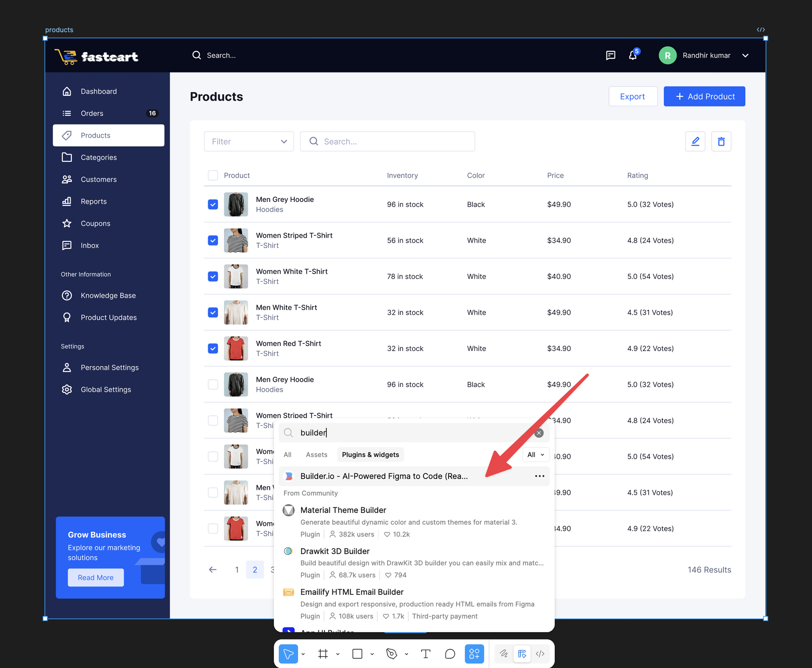
Task: Expand the All filter dropdown in search panel
Action: tap(536, 454)
